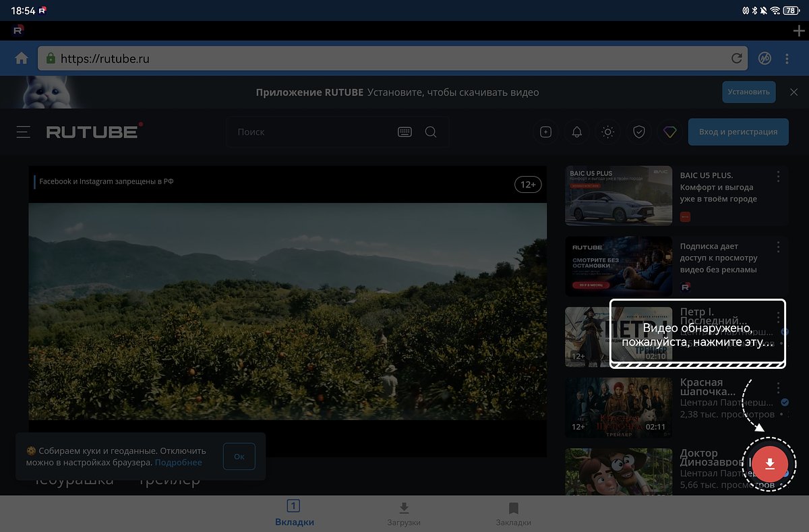The image size is (809, 532).
Task: Click the search magnifier icon
Action: point(431,132)
